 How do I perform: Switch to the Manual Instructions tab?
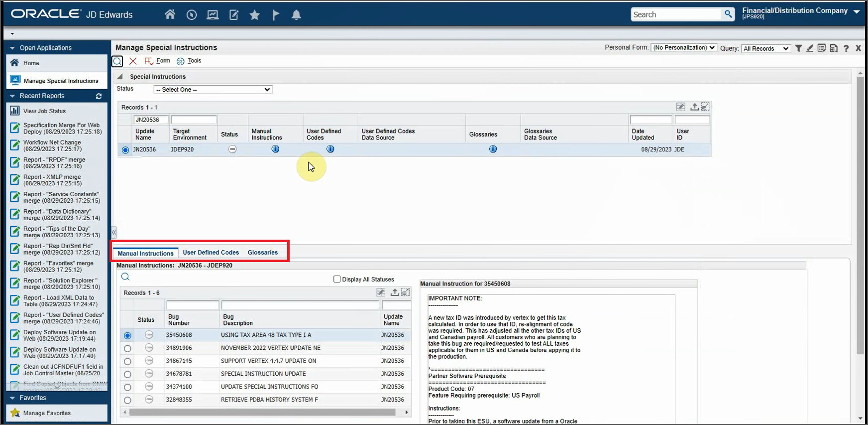145,253
